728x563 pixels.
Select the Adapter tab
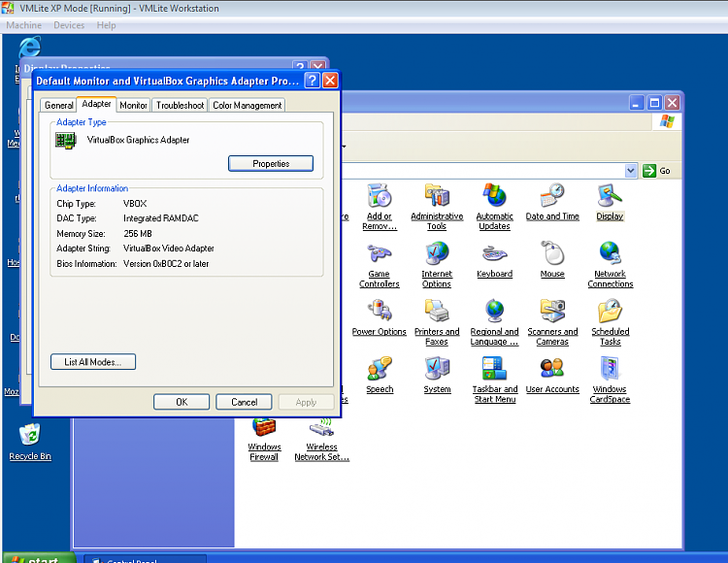coord(96,104)
